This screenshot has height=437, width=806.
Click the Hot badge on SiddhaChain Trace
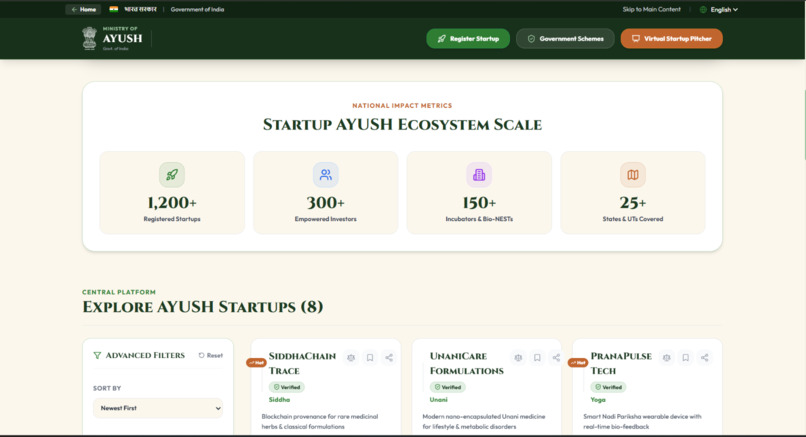(x=256, y=362)
